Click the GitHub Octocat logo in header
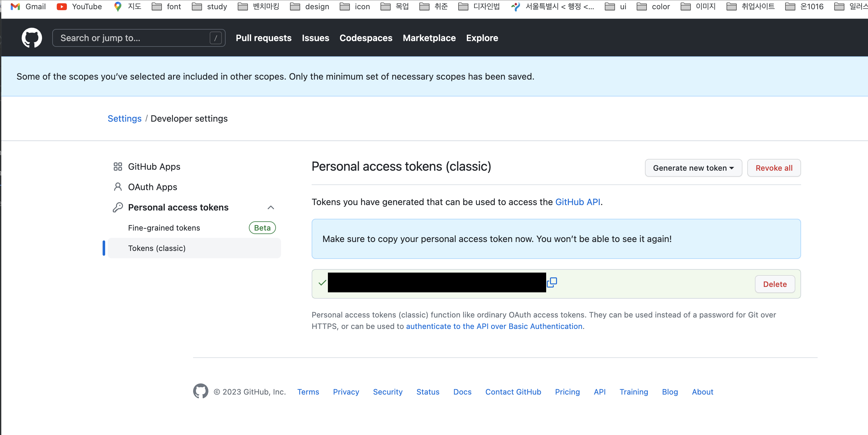Image resolution: width=868 pixels, height=435 pixels. pyautogui.click(x=32, y=38)
